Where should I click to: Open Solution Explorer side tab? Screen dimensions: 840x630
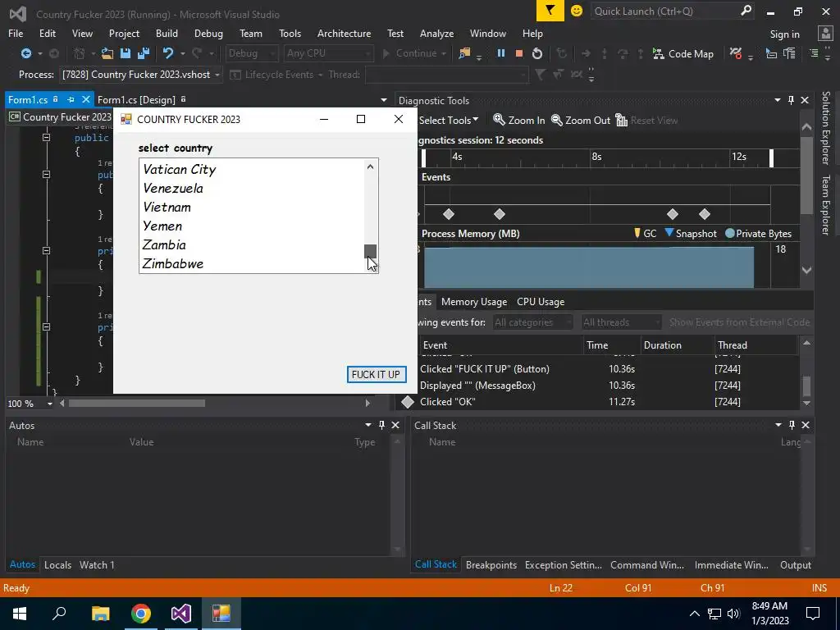825,127
